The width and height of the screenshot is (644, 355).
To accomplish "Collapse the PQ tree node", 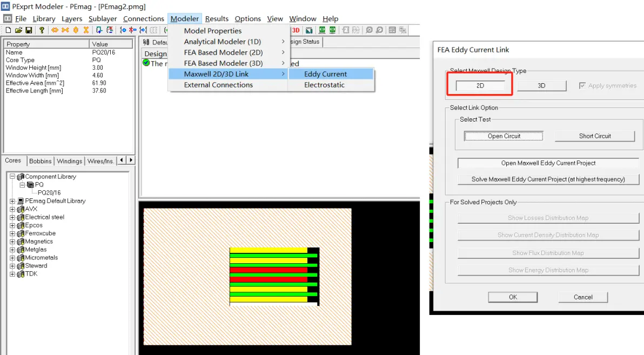I will pyautogui.click(x=22, y=184).
